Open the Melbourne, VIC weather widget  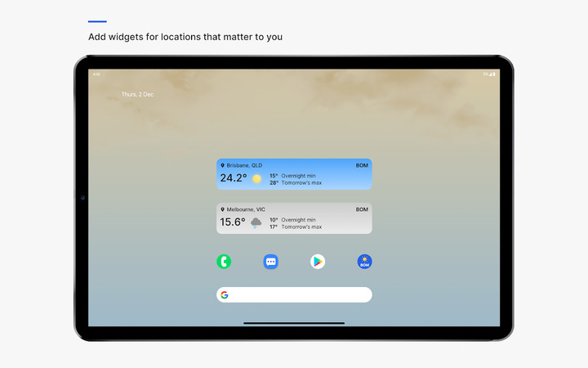tap(294, 218)
